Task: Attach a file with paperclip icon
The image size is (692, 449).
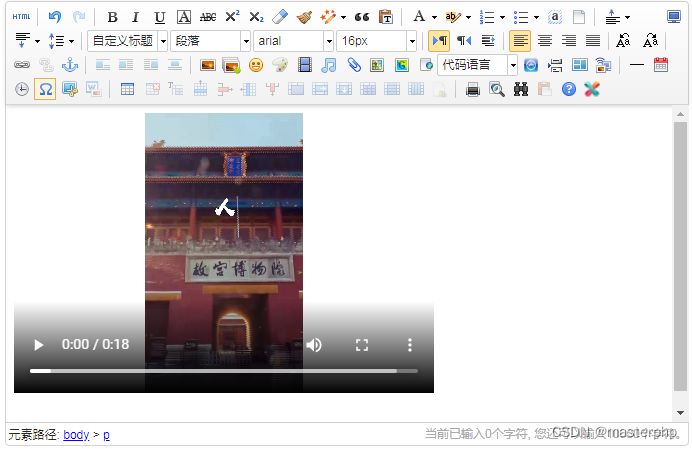Action: 354,65
